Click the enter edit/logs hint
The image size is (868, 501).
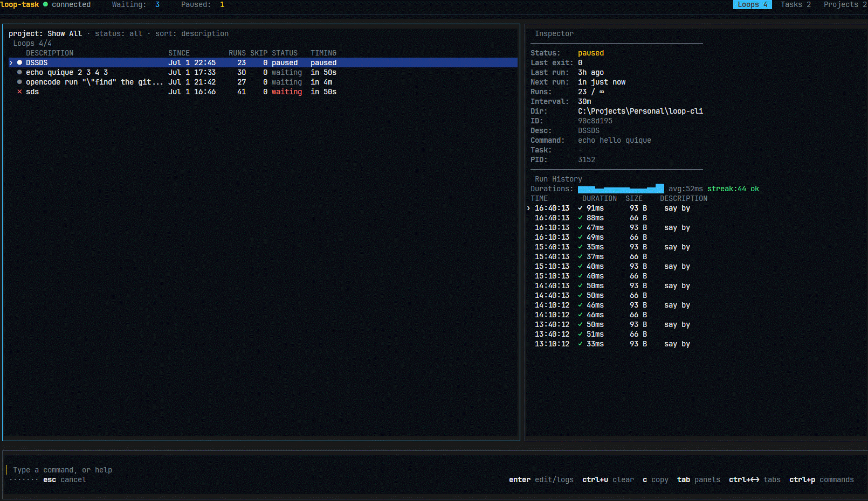(x=541, y=479)
